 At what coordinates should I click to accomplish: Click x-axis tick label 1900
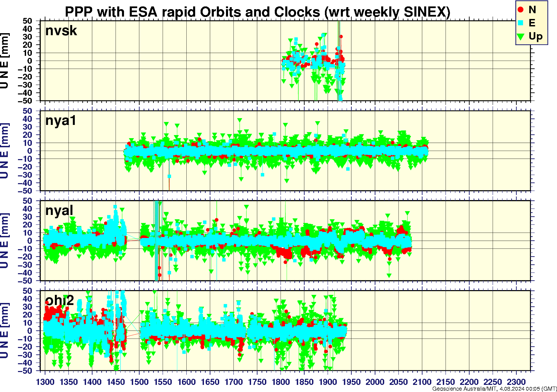point(328,382)
